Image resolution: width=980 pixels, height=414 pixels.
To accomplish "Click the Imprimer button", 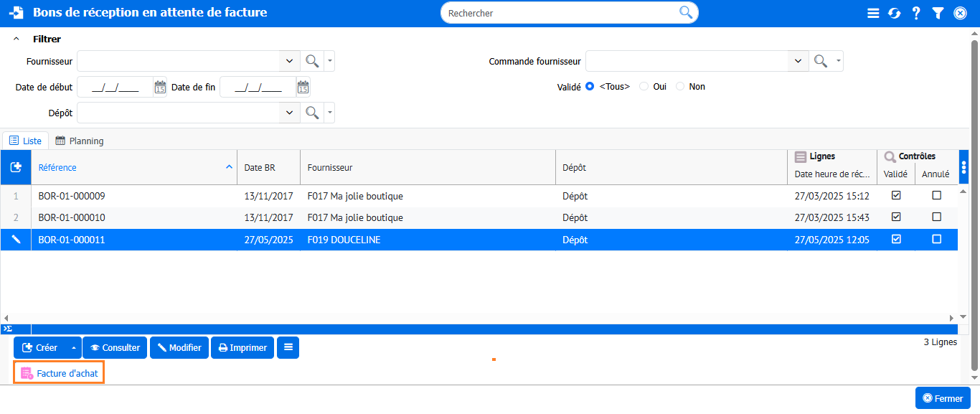I will click(x=242, y=348).
